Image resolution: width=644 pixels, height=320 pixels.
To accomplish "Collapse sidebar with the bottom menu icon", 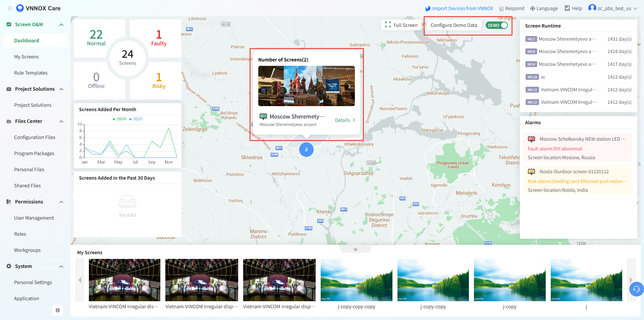I will click(x=58, y=310).
